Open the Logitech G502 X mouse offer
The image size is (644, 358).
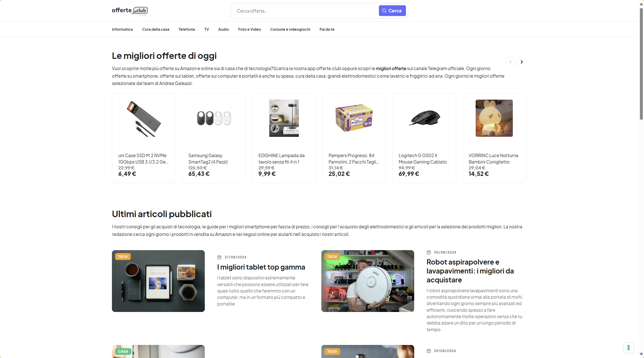click(424, 138)
